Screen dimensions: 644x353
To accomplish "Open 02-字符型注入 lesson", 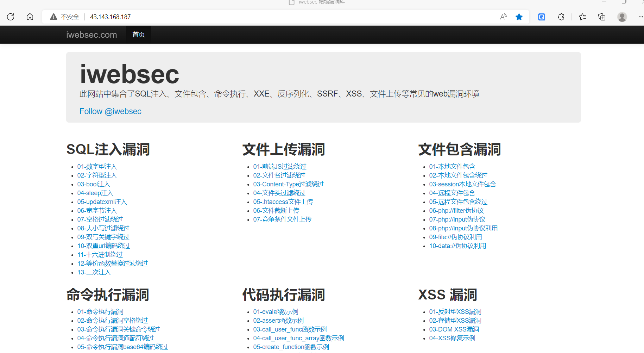I will [x=97, y=175].
